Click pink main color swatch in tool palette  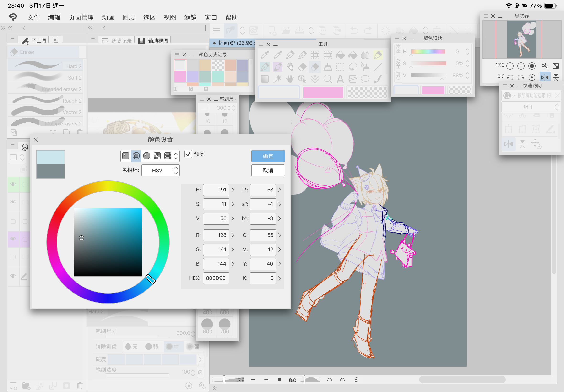323,92
